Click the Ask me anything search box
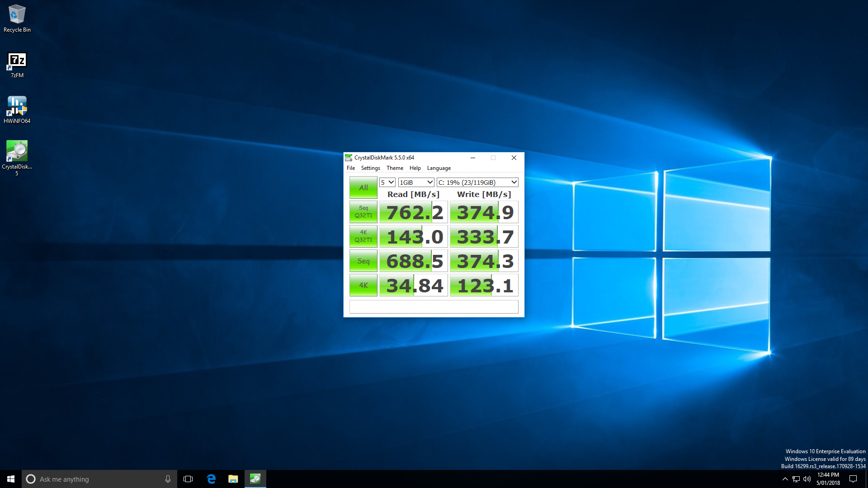 pyautogui.click(x=99, y=479)
